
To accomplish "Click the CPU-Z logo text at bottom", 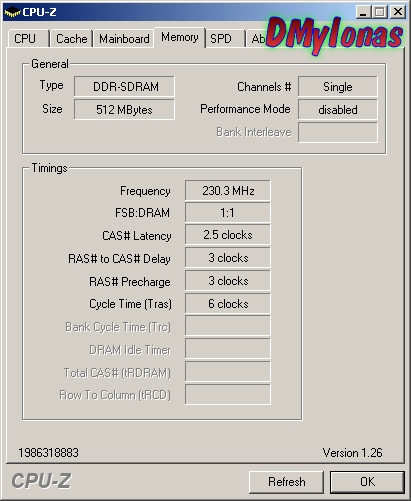I will (41, 481).
